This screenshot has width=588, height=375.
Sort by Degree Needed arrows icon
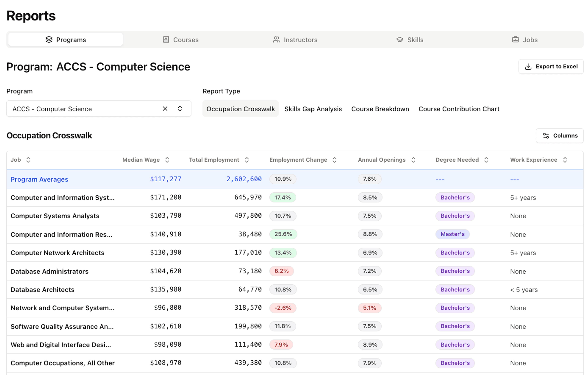click(486, 160)
